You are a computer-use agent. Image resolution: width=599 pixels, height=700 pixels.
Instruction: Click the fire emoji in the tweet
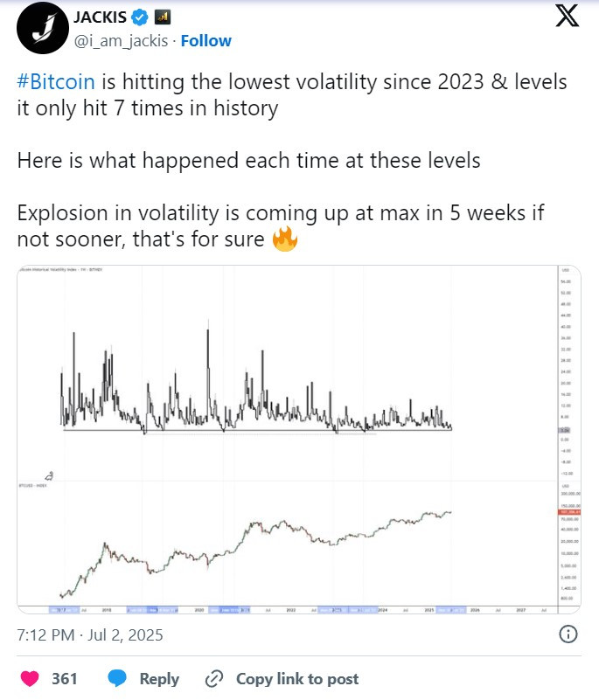(x=285, y=239)
